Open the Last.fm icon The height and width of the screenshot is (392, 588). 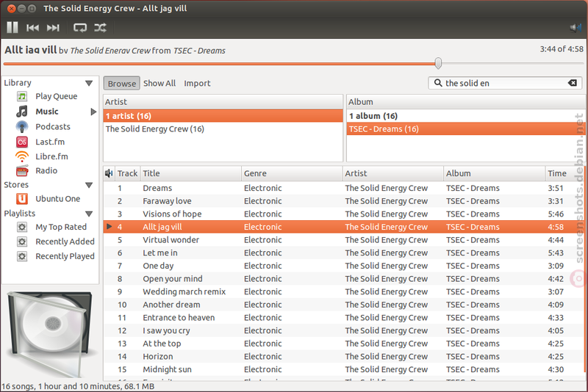22,142
